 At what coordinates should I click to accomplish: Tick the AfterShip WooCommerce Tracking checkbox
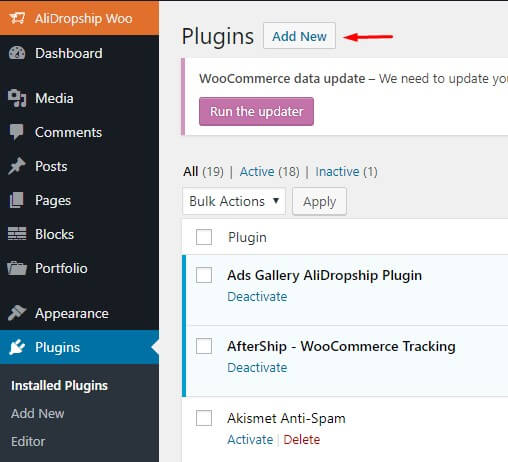[x=204, y=346]
